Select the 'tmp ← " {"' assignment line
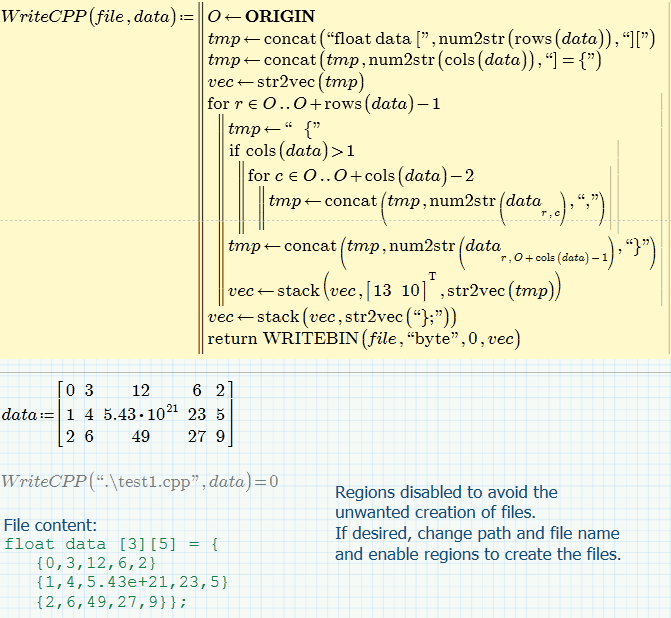 pos(274,128)
